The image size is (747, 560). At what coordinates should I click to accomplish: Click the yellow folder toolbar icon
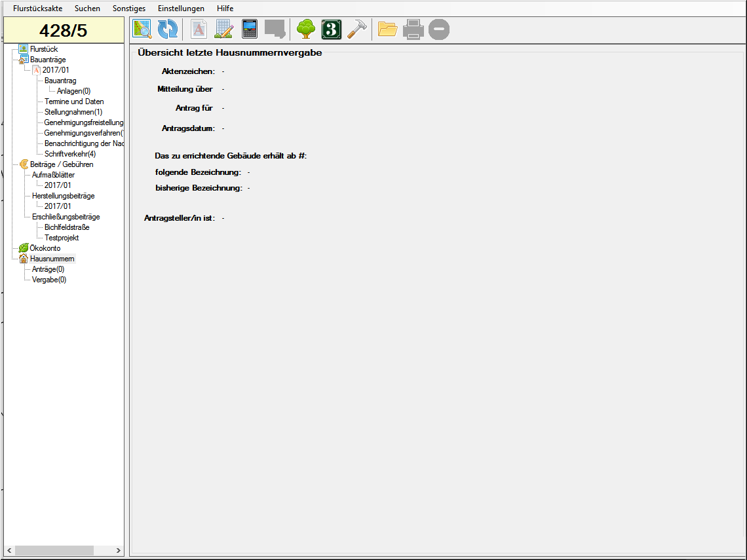point(388,29)
